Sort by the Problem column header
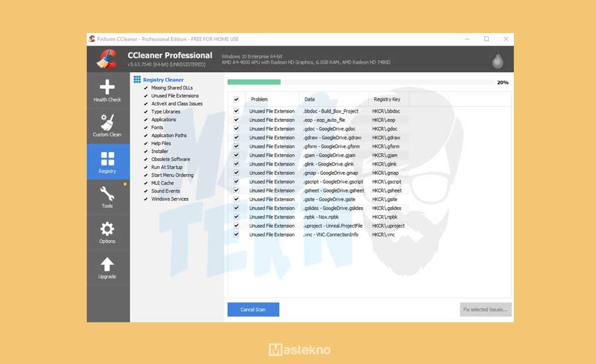Viewport: 596px width, 364px height. click(x=273, y=99)
